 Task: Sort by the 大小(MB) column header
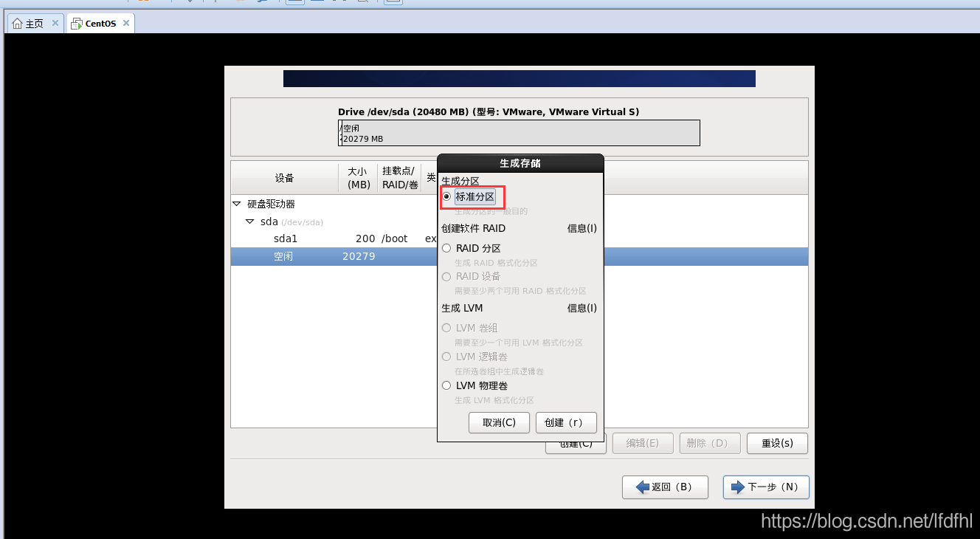(x=359, y=178)
